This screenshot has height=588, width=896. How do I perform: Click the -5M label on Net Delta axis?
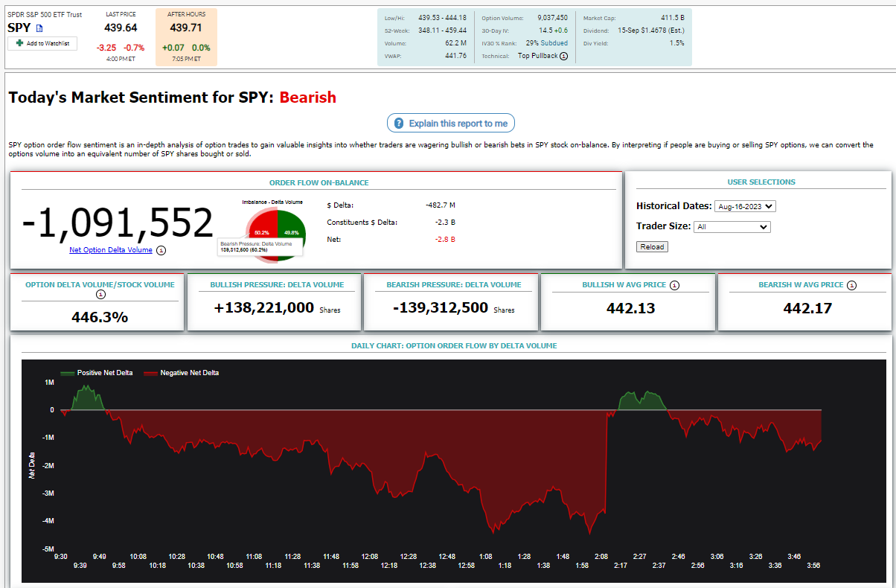pos(48,549)
